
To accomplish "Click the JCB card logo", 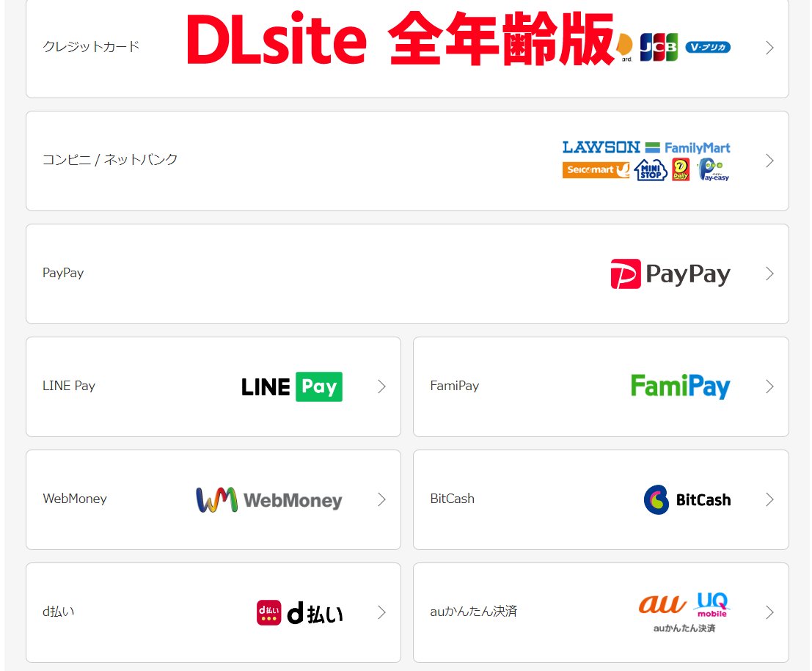I will click(659, 47).
